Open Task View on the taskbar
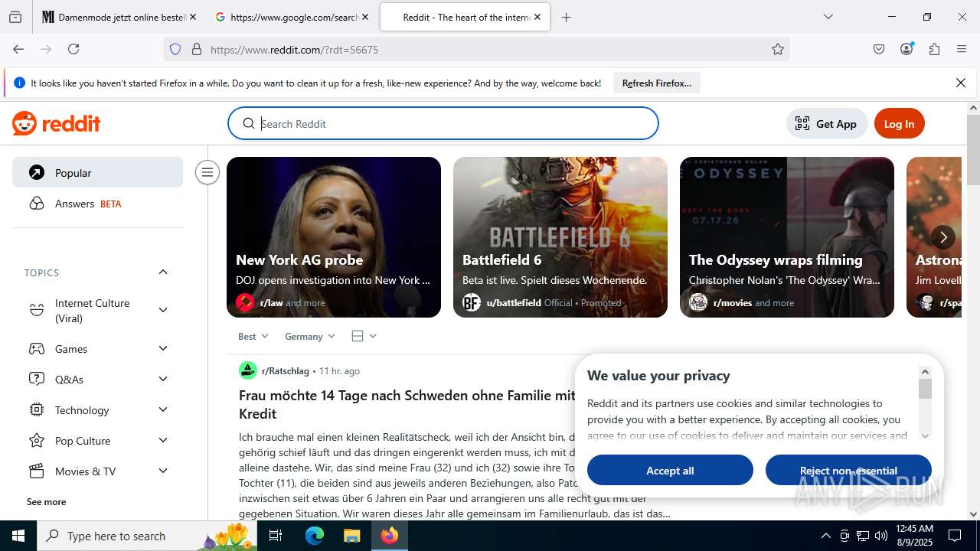This screenshot has width=980, height=551. [276, 536]
